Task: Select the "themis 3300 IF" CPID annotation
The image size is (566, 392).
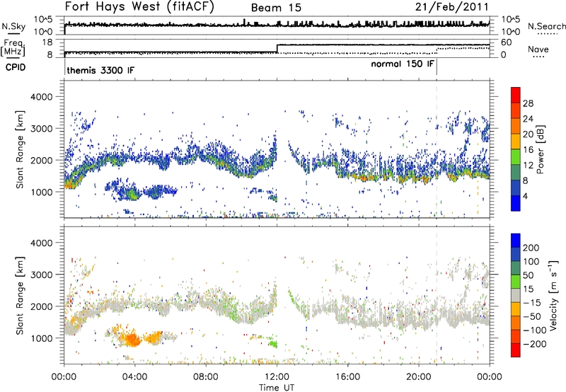Action: click(x=100, y=70)
